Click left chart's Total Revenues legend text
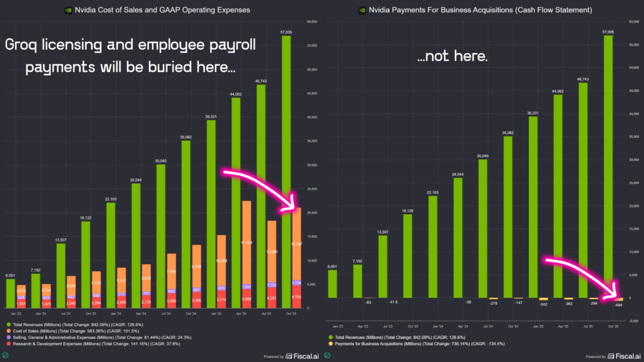The image size is (644, 362). [x=78, y=325]
